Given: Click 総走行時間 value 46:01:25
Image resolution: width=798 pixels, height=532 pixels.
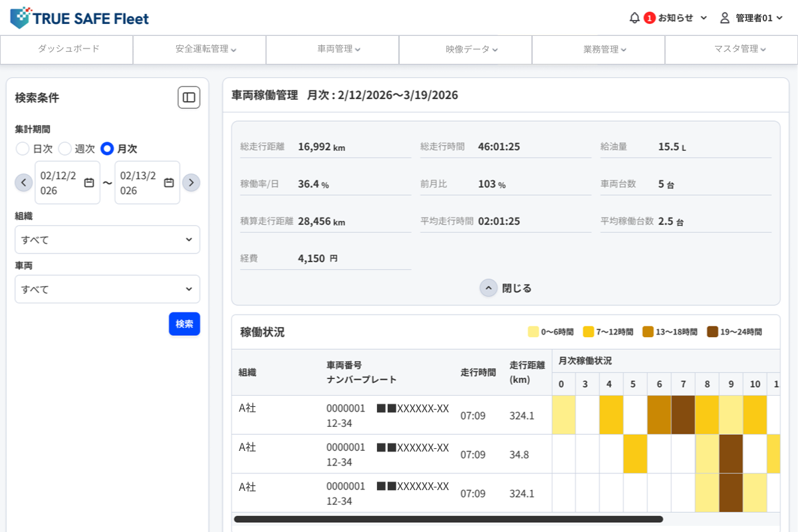Looking at the screenshot, I should 499,146.
